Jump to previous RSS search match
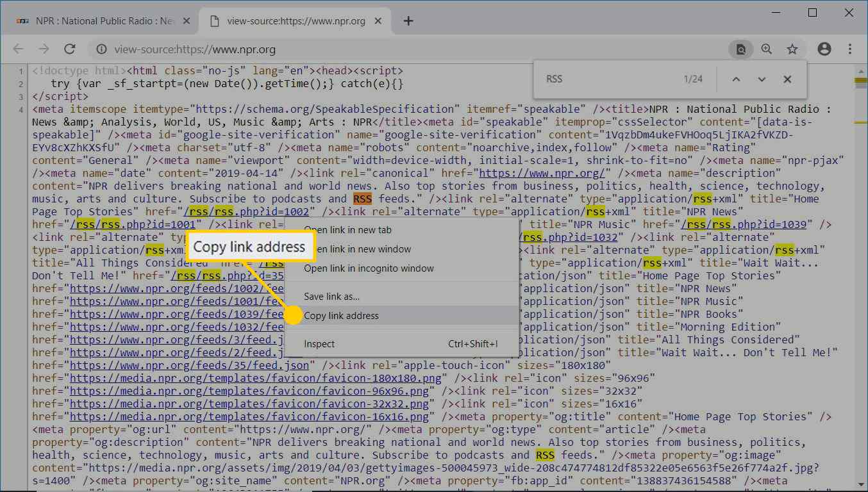The height and width of the screenshot is (492, 868). click(x=736, y=79)
